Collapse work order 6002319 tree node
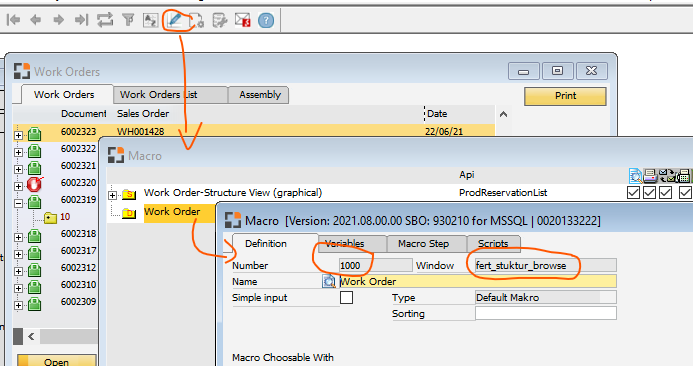 coord(18,203)
